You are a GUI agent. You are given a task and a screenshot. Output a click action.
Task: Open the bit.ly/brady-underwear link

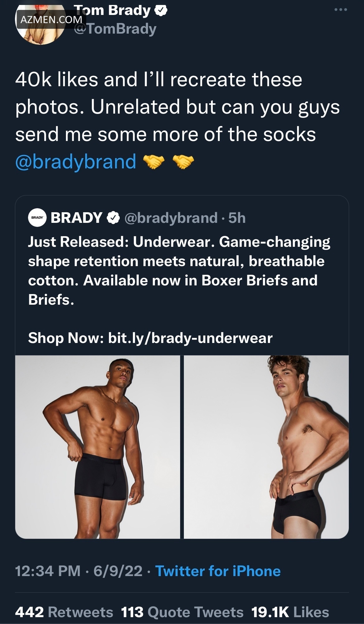(x=190, y=338)
